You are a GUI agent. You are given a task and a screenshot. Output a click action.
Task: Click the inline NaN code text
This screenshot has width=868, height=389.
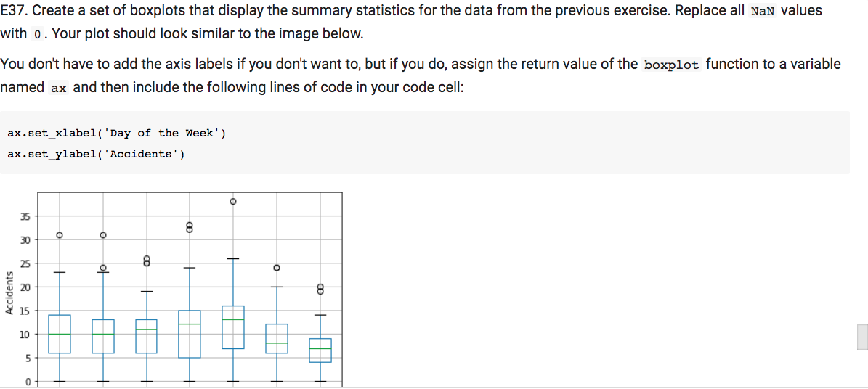(x=763, y=11)
